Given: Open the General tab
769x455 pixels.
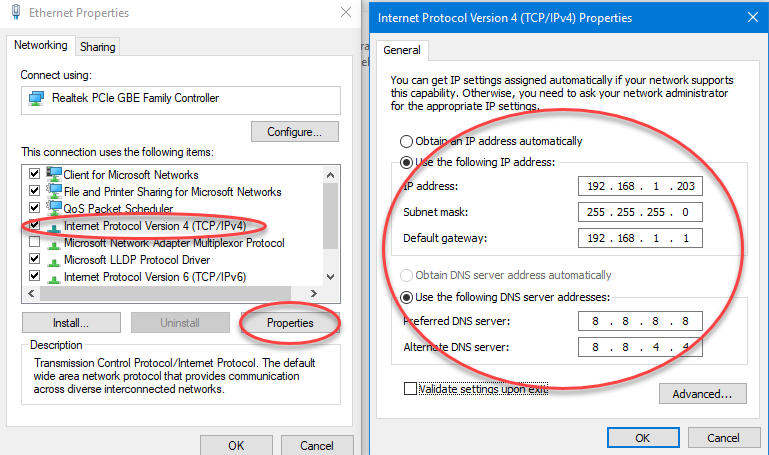Looking at the screenshot, I should [x=402, y=50].
